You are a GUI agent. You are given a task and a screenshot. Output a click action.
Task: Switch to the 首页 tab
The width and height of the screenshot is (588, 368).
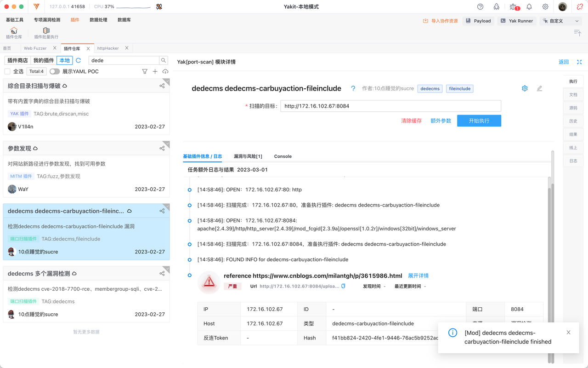(x=7, y=48)
